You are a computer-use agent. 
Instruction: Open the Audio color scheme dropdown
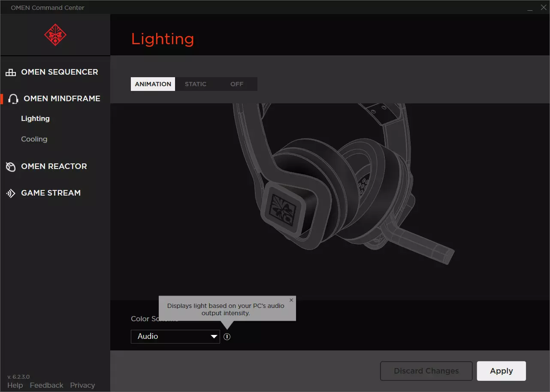pos(175,336)
